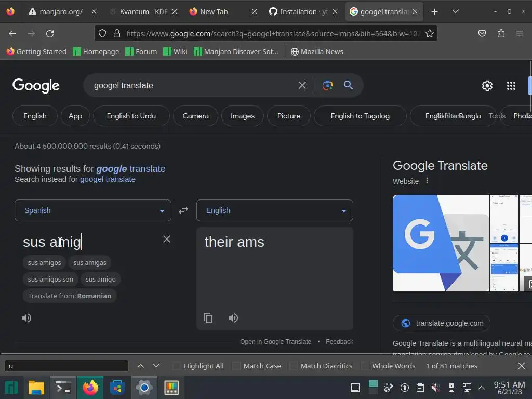This screenshot has width=532, height=399.
Task: Open the Konsole terminal in taskbar
Action: tap(63, 388)
